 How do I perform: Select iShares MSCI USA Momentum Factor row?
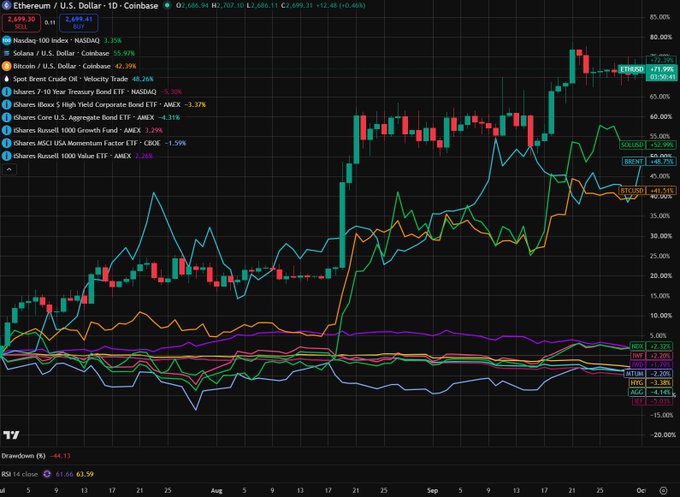[94, 143]
